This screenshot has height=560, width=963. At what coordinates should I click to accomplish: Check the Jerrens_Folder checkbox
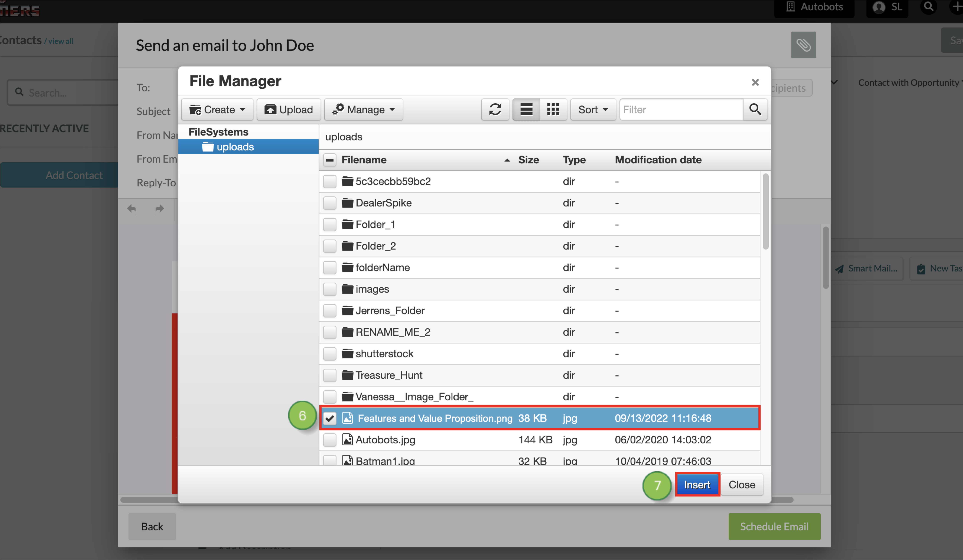tap(330, 311)
